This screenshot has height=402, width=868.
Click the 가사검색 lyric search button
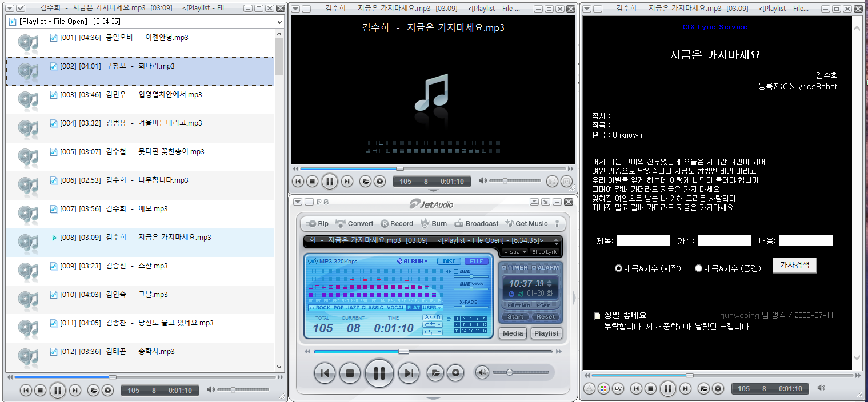pyautogui.click(x=794, y=265)
